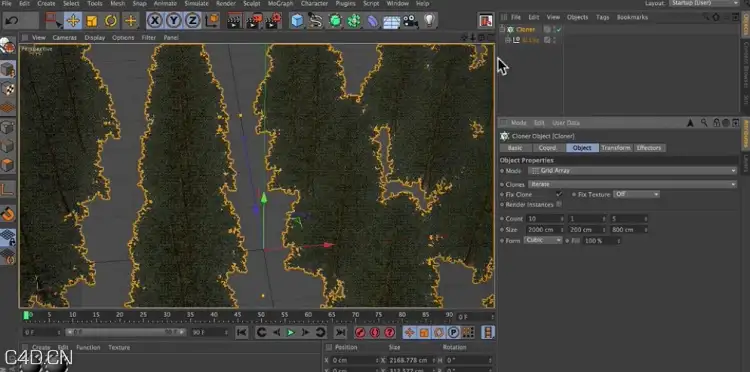Open the spline pen tool icon
Viewport: 750px width, 372px height.
315,21
